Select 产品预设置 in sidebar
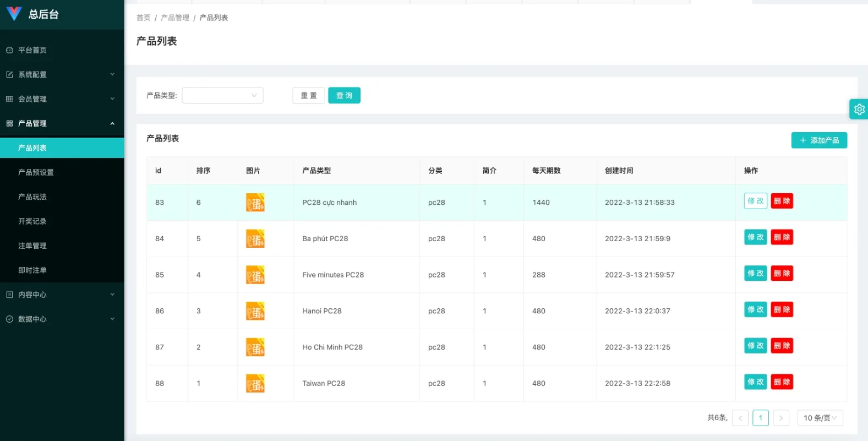The height and width of the screenshot is (441, 868). click(x=36, y=172)
